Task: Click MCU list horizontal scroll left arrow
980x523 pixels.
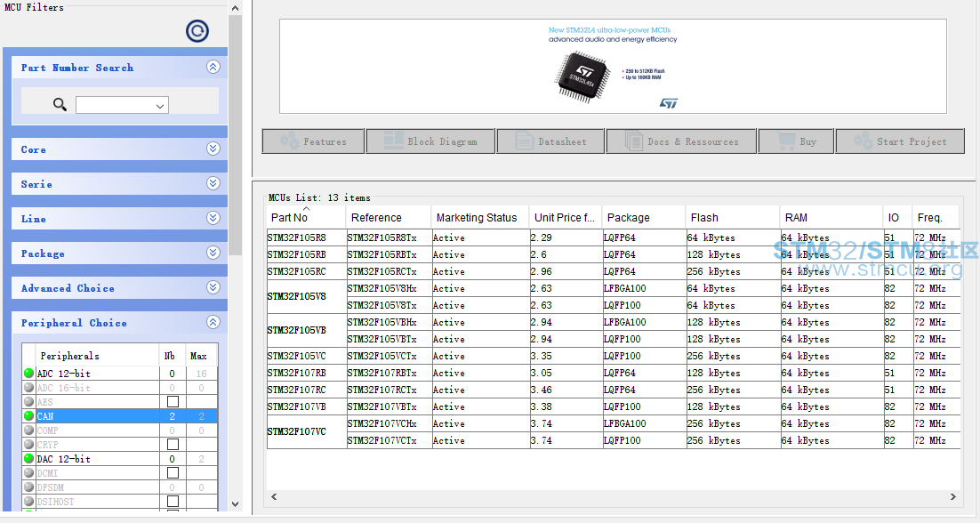Action: (274, 496)
